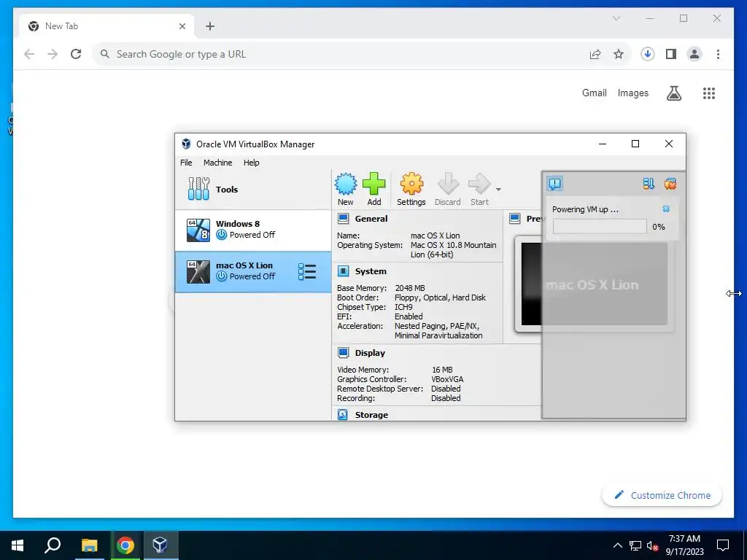Open the Images link

tap(632, 93)
